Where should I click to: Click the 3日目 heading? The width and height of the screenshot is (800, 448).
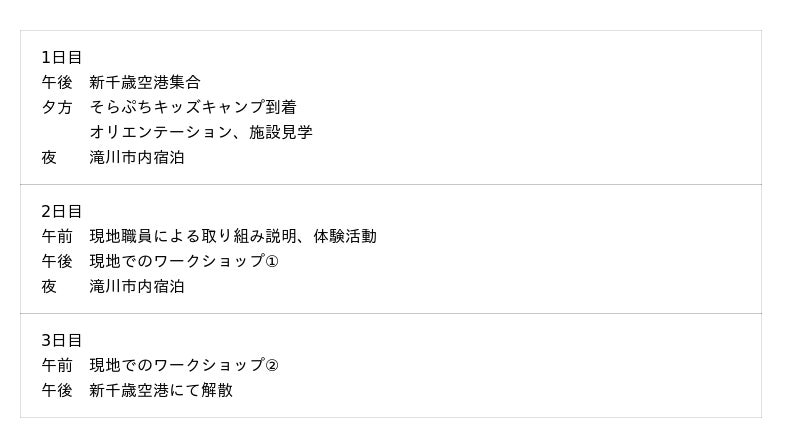point(62,341)
